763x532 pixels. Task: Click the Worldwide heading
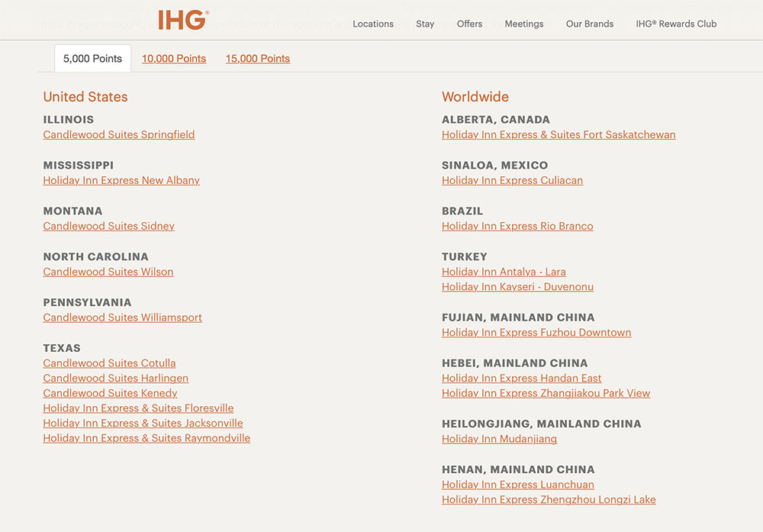(475, 97)
